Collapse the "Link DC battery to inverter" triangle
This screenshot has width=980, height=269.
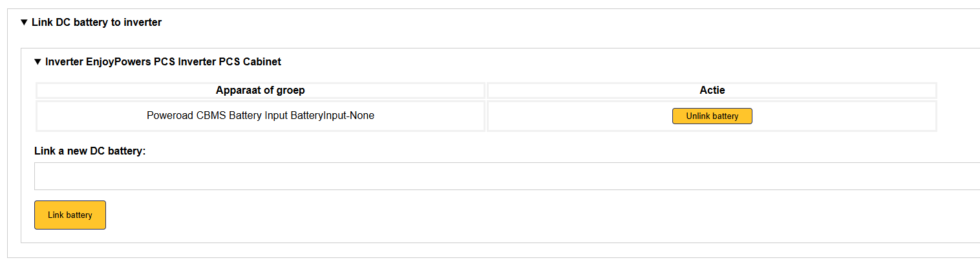click(x=25, y=23)
